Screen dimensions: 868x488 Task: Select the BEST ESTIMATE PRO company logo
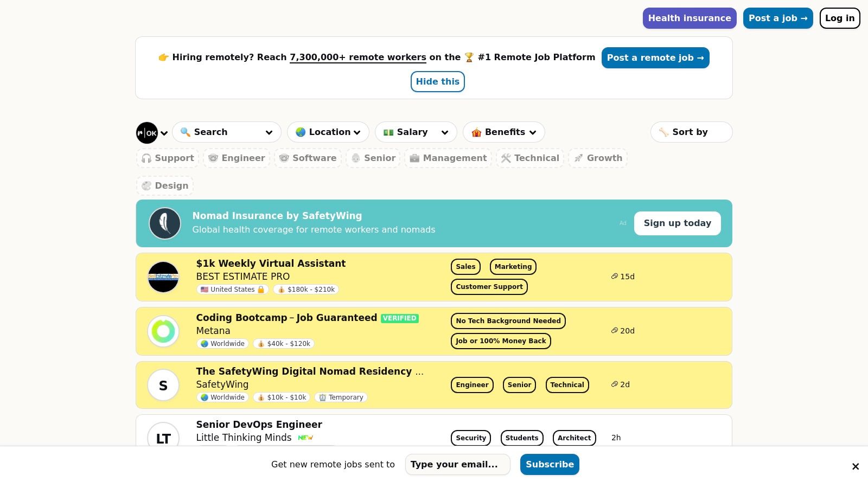163,277
